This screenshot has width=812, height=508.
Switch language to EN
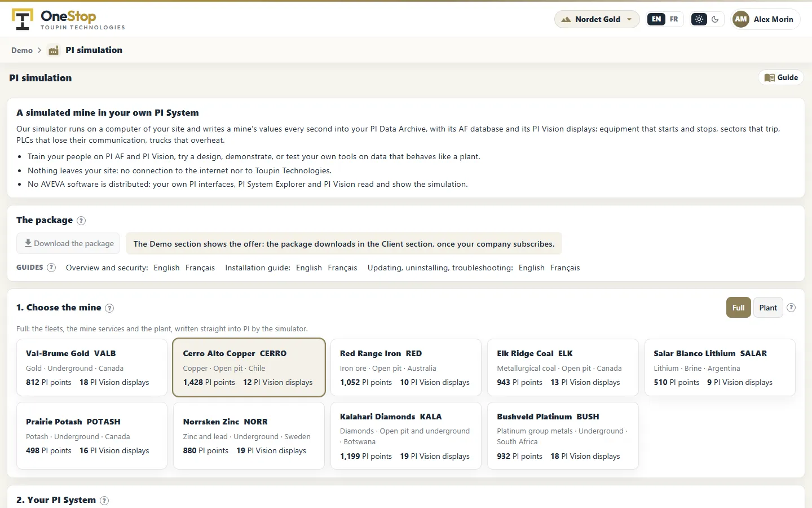[656, 19]
